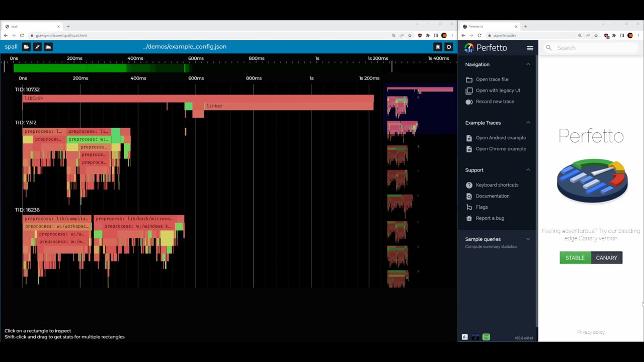Click the green timeline overview bar

(x=101, y=68)
